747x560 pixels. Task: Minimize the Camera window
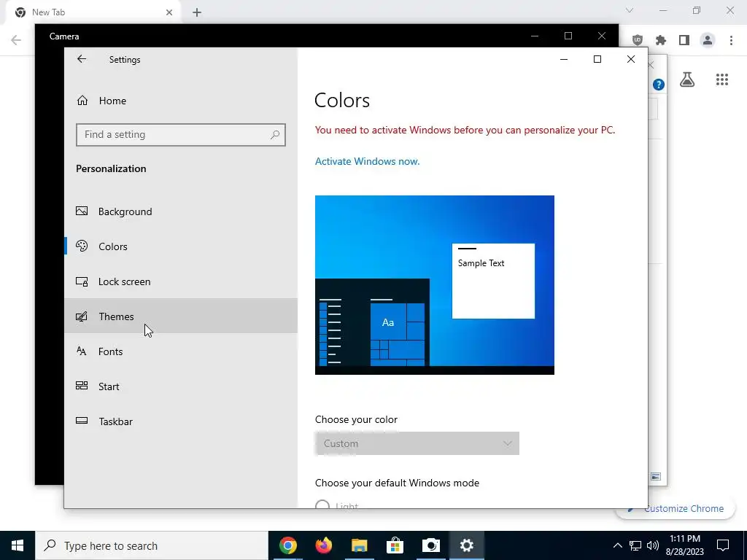pos(535,36)
